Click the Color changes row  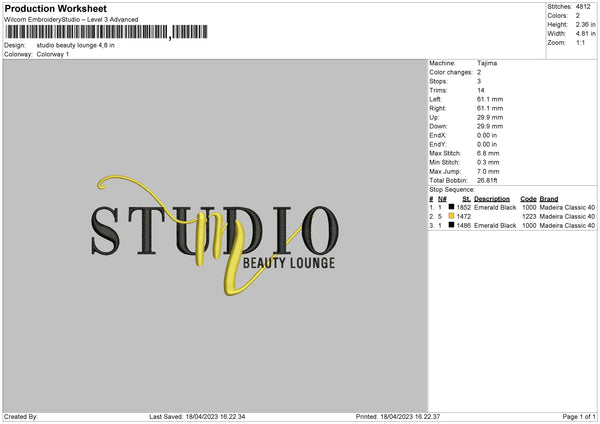click(x=455, y=72)
